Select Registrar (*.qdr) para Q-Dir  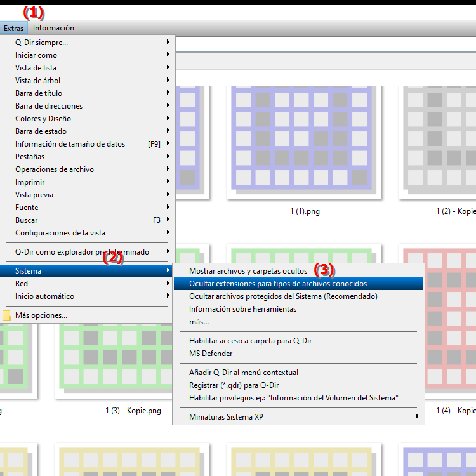coord(298,385)
